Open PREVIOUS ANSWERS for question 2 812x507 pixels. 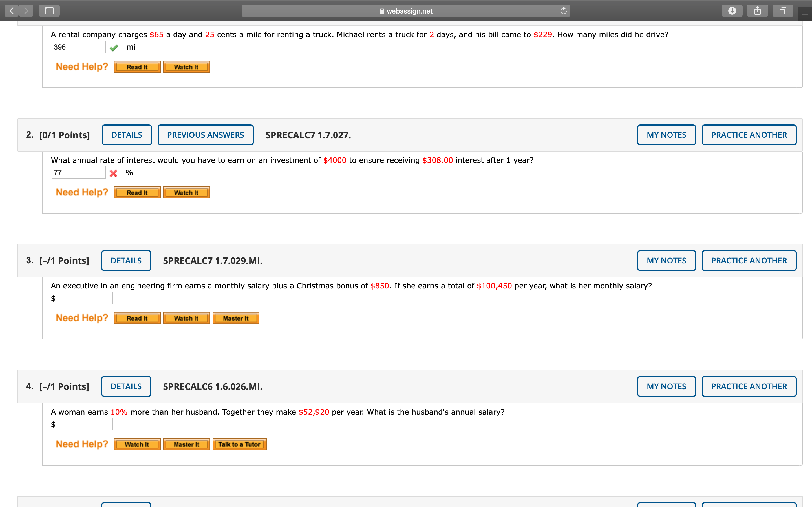(x=205, y=135)
